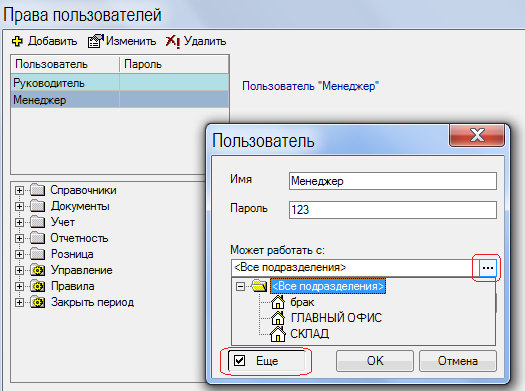Expand the Документы tree node
Screen dimensions: 525x391
pyautogui.click(x=19, y=207)
